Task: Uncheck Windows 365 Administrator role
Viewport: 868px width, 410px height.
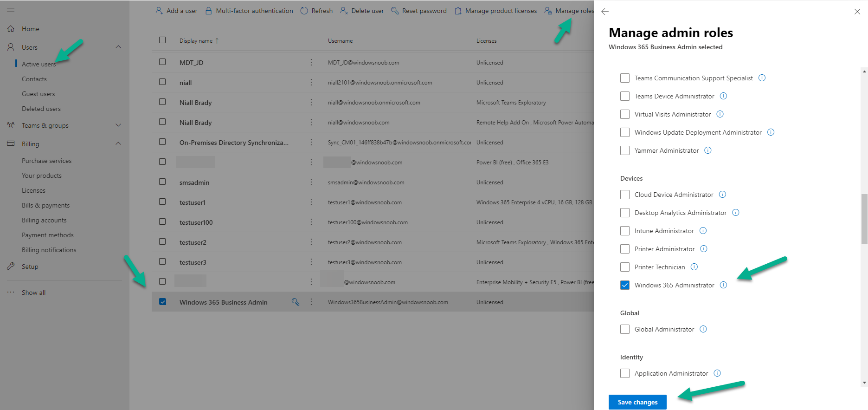Action: pyautogui.click(x=625, y=285)
